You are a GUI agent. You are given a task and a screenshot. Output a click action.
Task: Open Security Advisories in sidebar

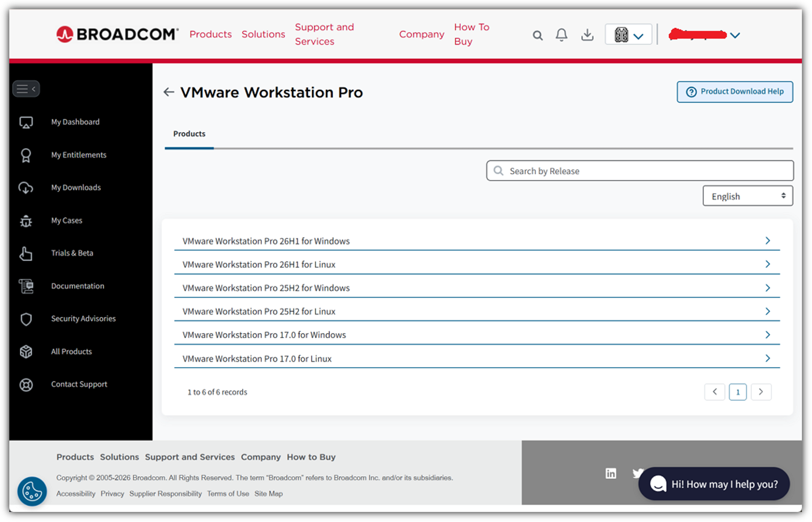coord(83,319)
